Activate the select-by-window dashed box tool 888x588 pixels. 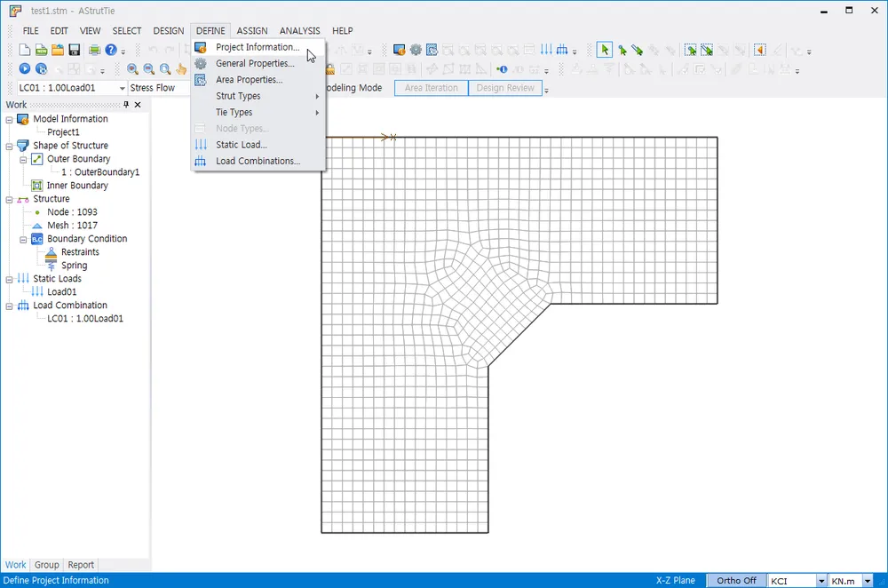coord(690,51)
